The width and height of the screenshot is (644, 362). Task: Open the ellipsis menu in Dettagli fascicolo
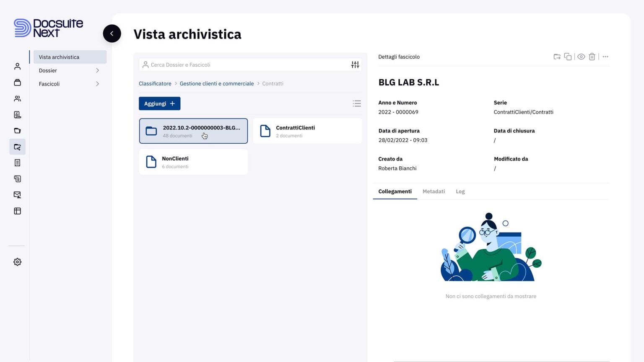point(605,57)
